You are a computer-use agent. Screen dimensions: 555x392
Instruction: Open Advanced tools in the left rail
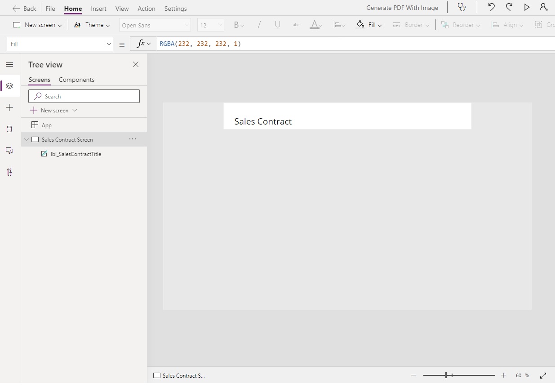[x=9, y=172]
